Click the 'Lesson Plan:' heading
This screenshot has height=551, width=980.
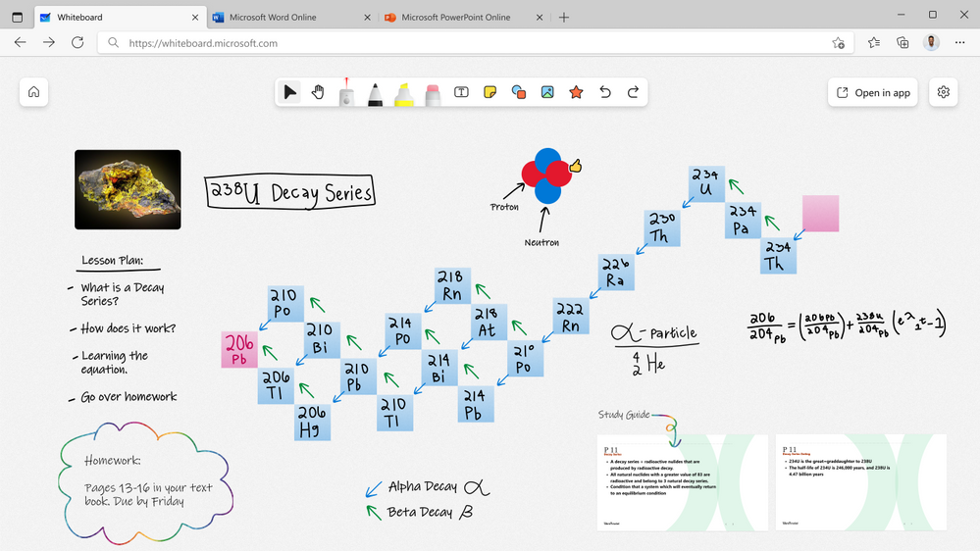click(113, 261)
